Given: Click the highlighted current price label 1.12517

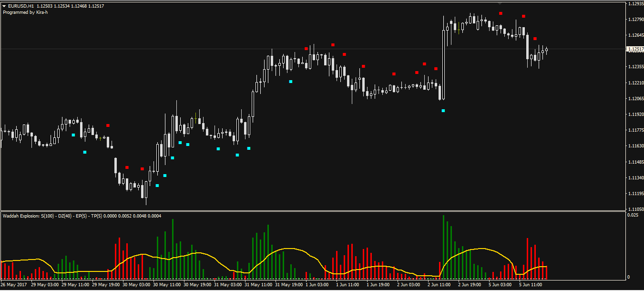Looking at the screenshot, I should [635, 49].
